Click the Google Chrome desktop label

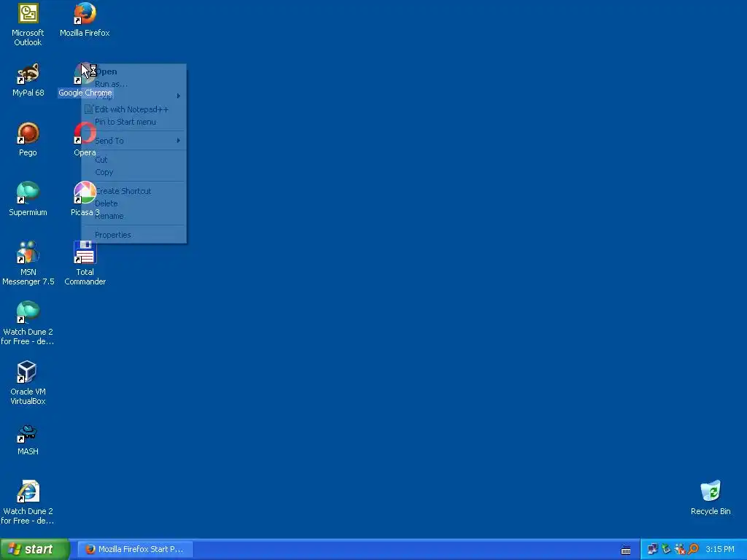[85, 93]
